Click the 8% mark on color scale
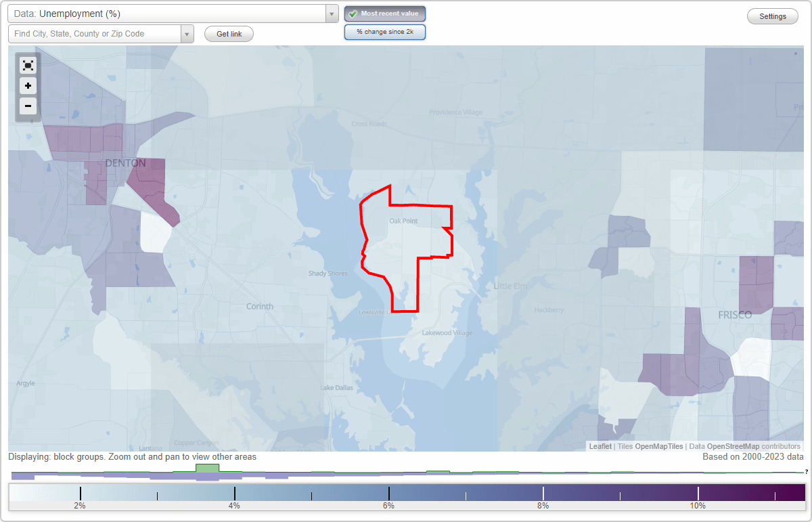Viewport: 812px width, 522px height. pyautogui.click(x=543, y=506)
